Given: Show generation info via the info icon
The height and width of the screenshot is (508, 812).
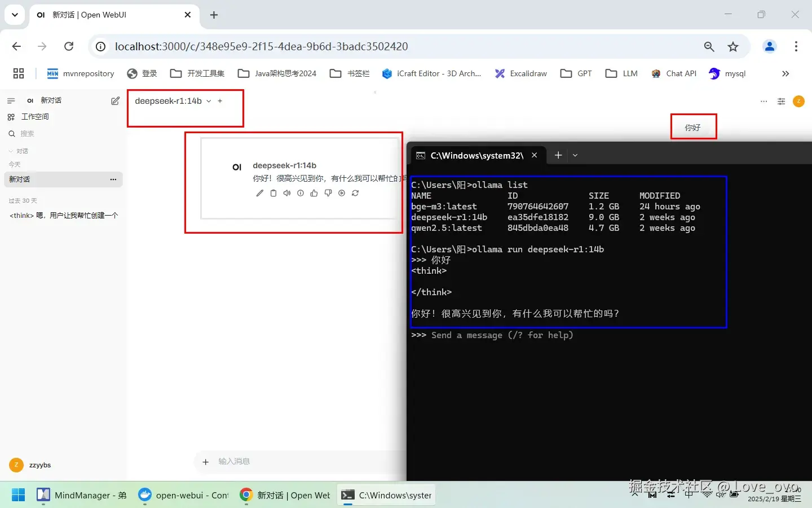Looking at the screenshot, I should click(x=301, y=193).
